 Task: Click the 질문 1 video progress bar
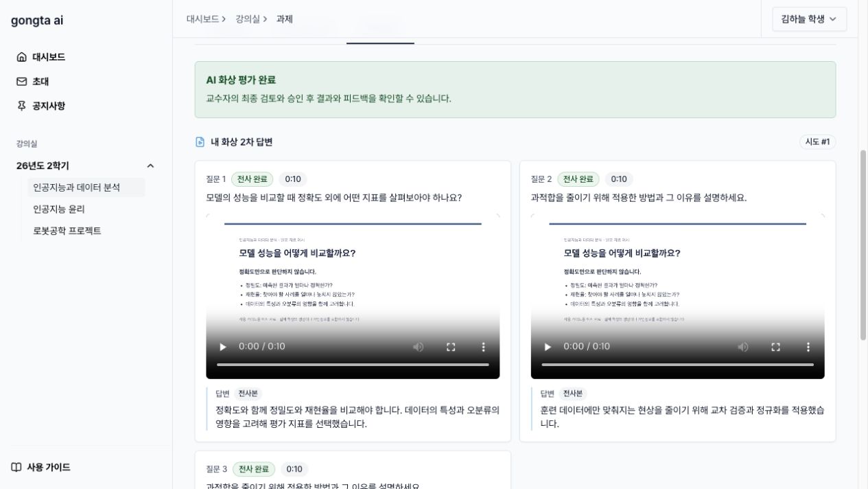tap(353, 365)
